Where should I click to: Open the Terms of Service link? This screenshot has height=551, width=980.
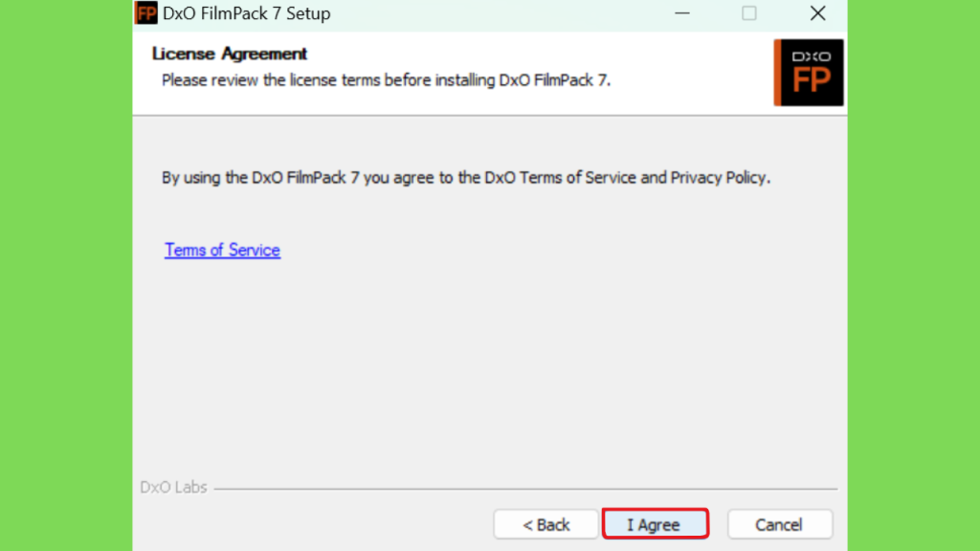222,250
